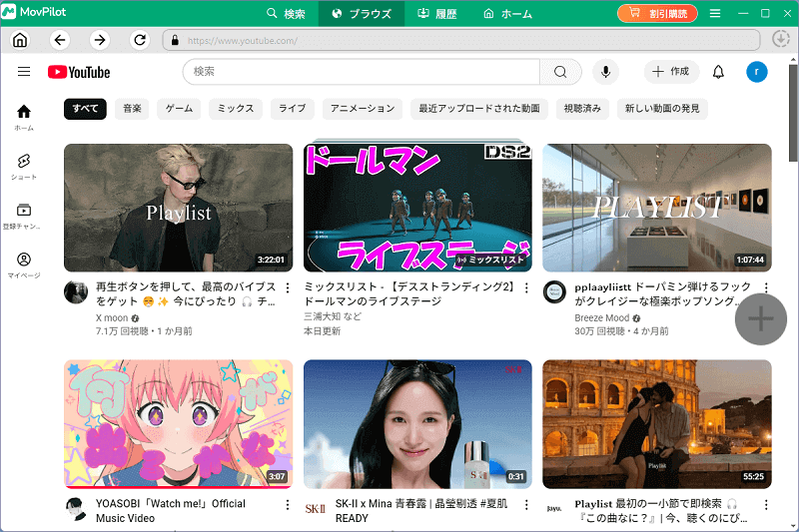
Task: Open the YOASOBI Watch me! thumbnail
Action: tap(179, 424)
